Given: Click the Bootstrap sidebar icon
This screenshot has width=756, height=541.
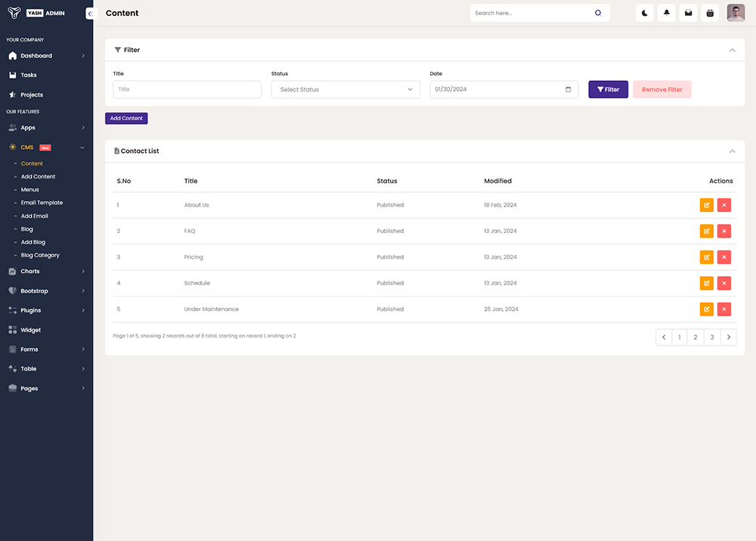Looking at the screenshot, I should (13, 291).
